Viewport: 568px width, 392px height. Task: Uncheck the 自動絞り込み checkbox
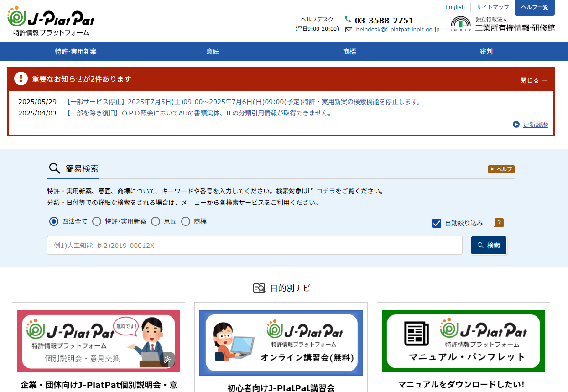point(437,223)
